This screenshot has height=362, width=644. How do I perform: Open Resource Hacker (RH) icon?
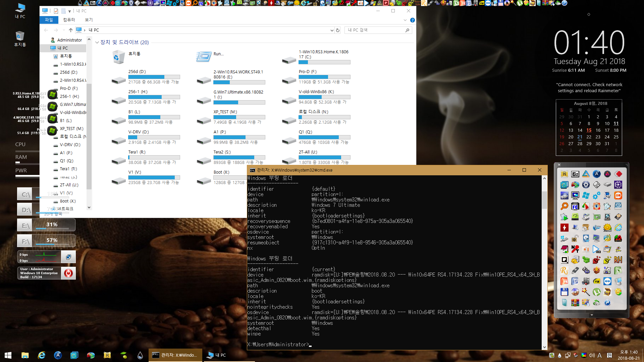point(618,260)
